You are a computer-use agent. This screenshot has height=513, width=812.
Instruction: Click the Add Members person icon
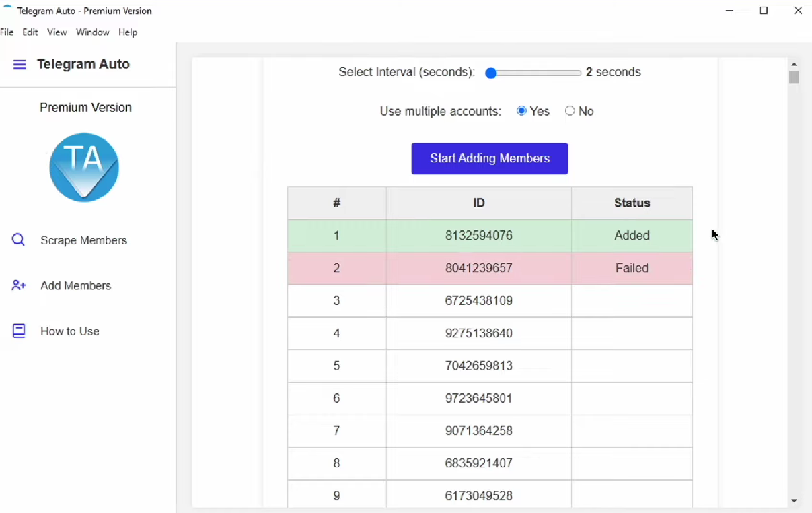click(19, 285)
